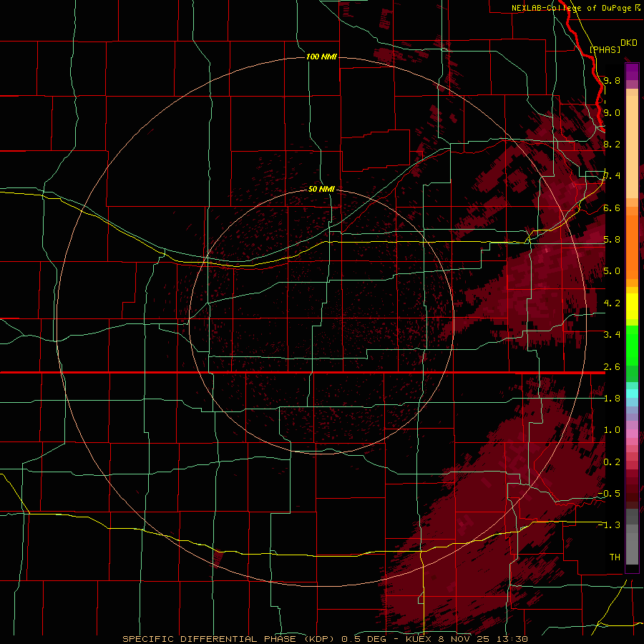
Task: Click the 8.2 value on the color scale
Action: point(612,144)
